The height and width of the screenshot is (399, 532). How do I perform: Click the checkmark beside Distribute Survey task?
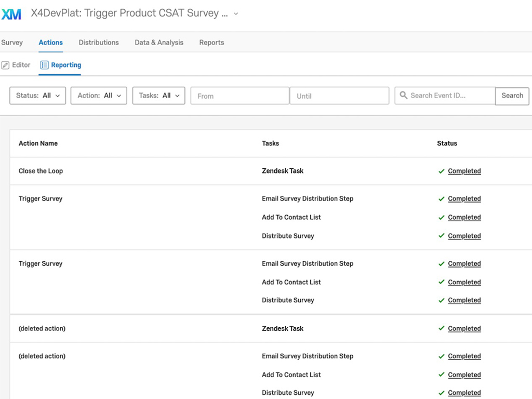coord(441,236)
